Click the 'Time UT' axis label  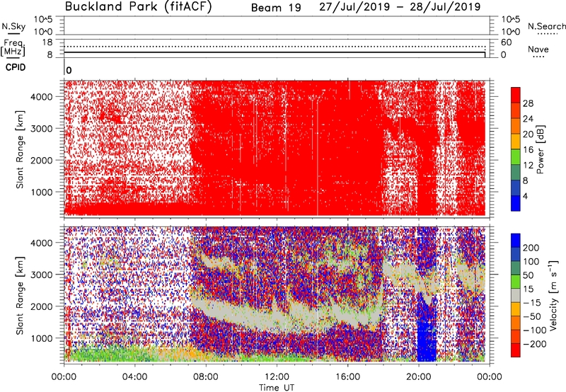point(277,388)
